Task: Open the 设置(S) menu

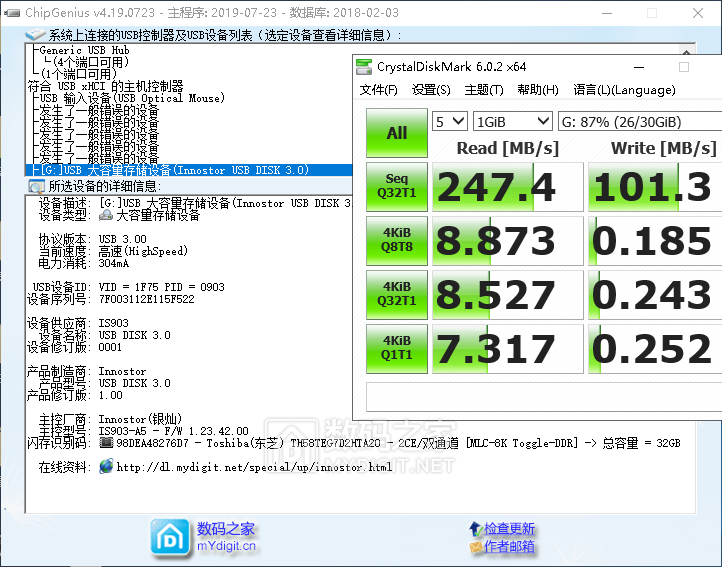Action: point(431,90)
